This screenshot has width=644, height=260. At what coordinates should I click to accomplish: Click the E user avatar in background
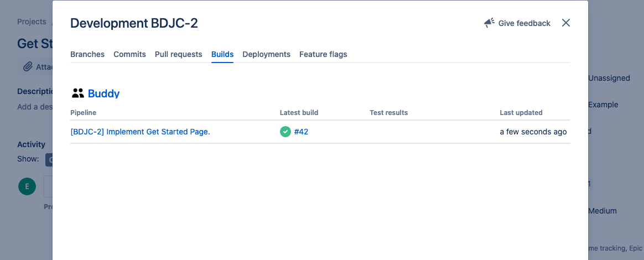point(27,186)
